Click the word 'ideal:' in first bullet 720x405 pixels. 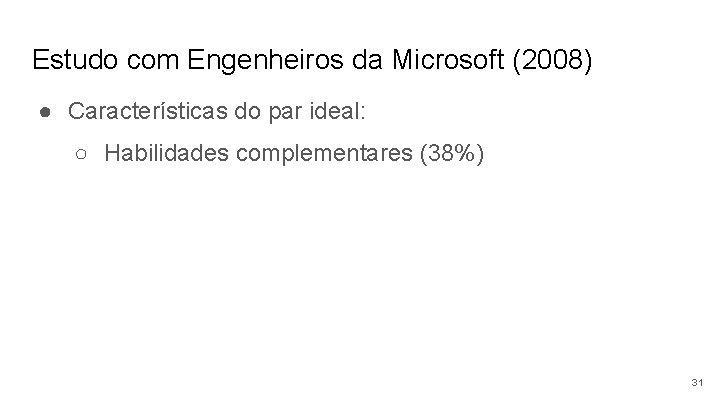(x=338, y=111)
